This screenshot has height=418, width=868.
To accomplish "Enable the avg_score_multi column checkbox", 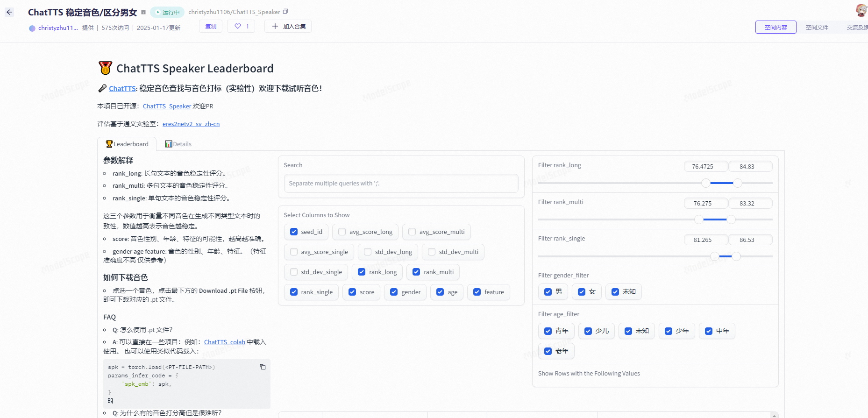I will (x=412, y=232).
